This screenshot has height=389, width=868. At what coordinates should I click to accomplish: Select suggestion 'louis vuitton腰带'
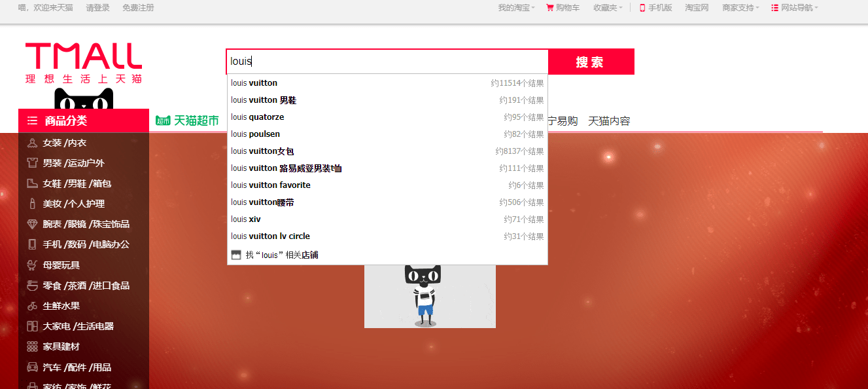point(387,202)
